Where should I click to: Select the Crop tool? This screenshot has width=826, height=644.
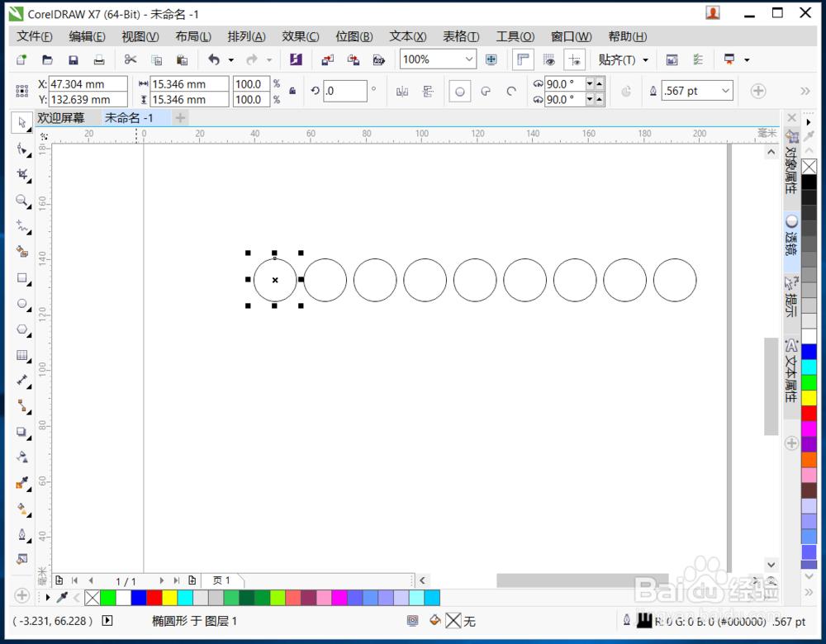tap(21, 174)
